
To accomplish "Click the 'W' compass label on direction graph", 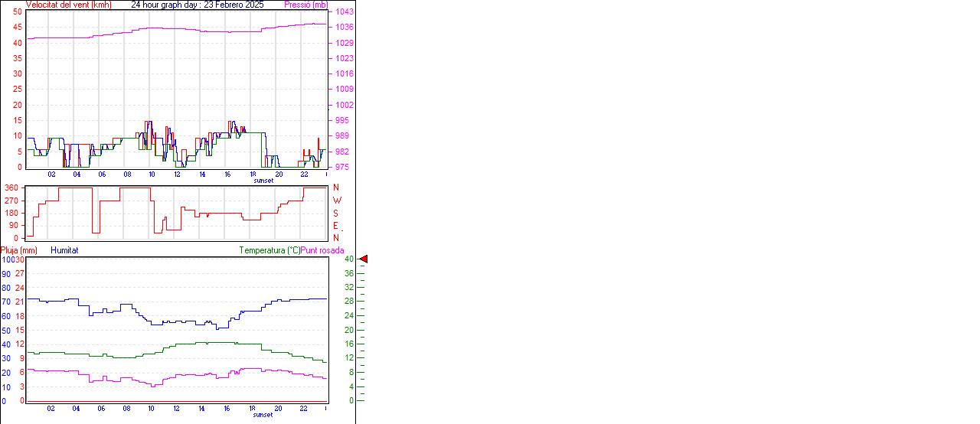I will pos(337,201).
